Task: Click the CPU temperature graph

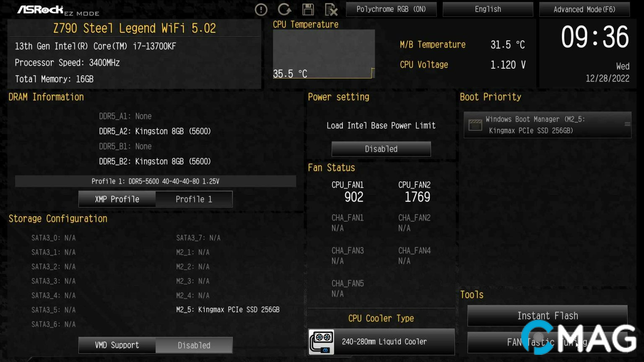Action: coord(324,54)
